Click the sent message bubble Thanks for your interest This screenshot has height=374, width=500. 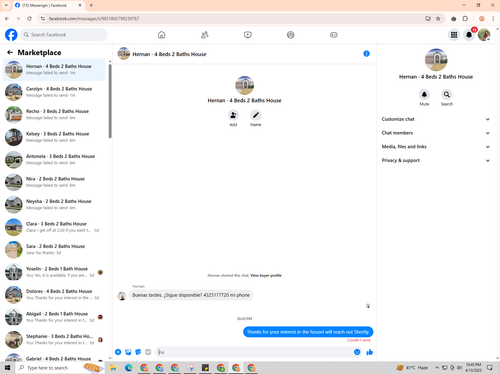(308, 332)
